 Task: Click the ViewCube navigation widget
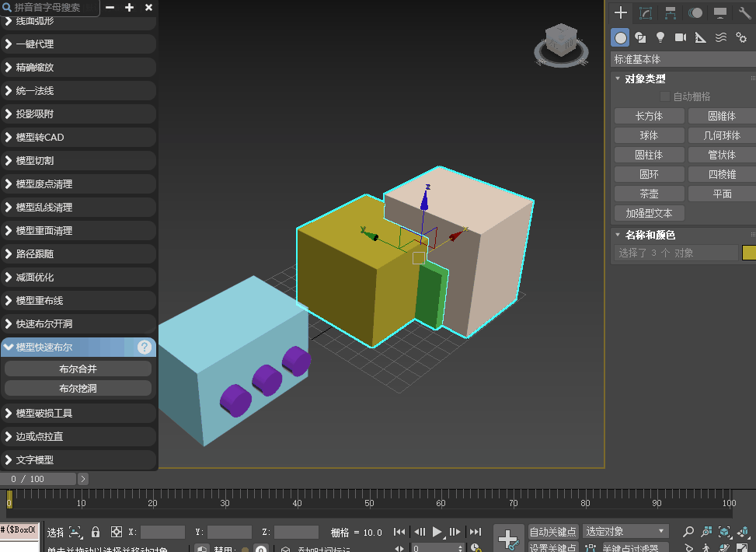click(561, 45)
